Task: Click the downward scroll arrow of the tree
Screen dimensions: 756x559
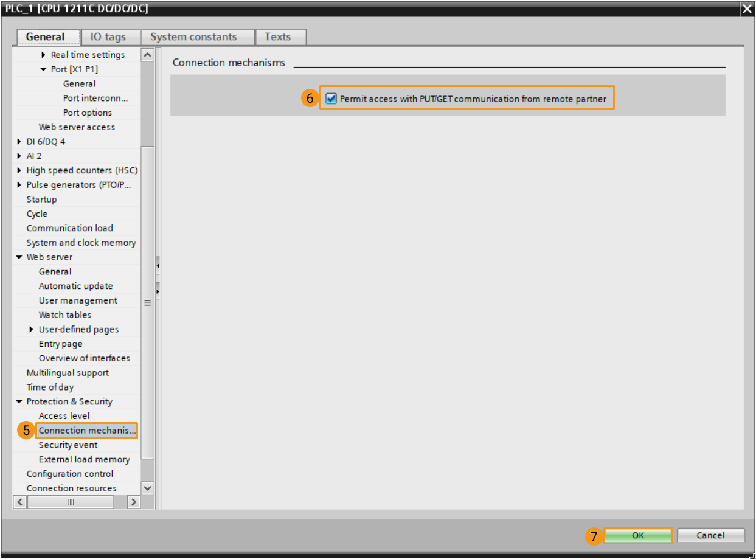Action: (147, 488)
